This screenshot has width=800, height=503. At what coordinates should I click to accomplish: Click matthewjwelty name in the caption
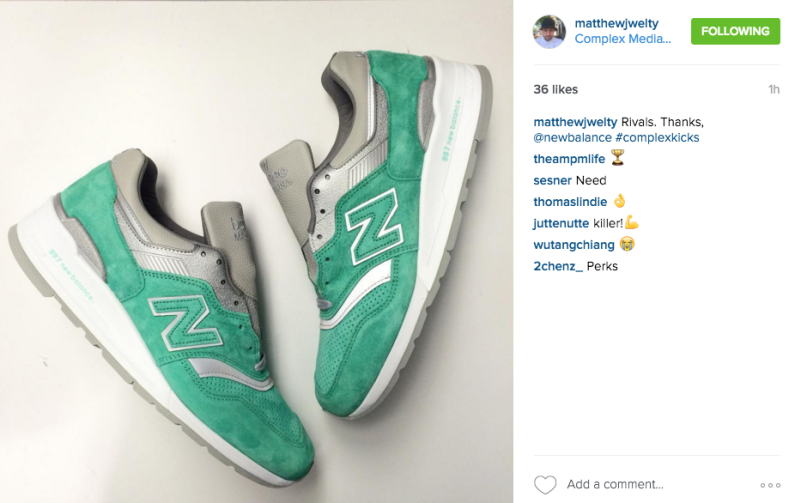point(575,122)
